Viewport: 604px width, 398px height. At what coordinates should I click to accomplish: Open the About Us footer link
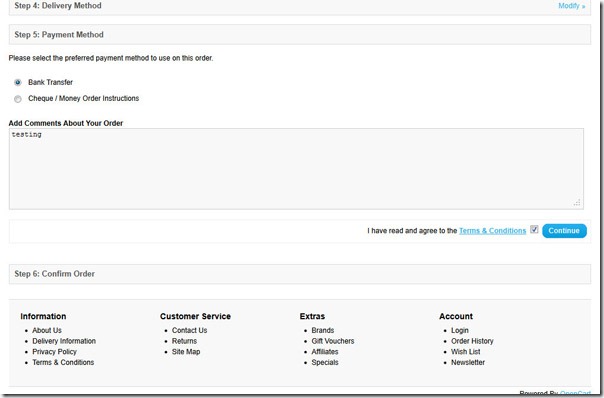click(x=47, y=330)
